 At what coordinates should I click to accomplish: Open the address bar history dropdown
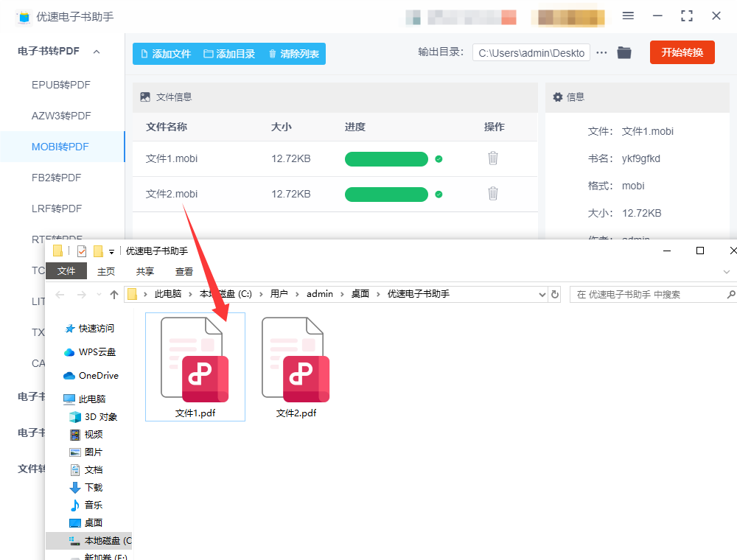(542, 295)
